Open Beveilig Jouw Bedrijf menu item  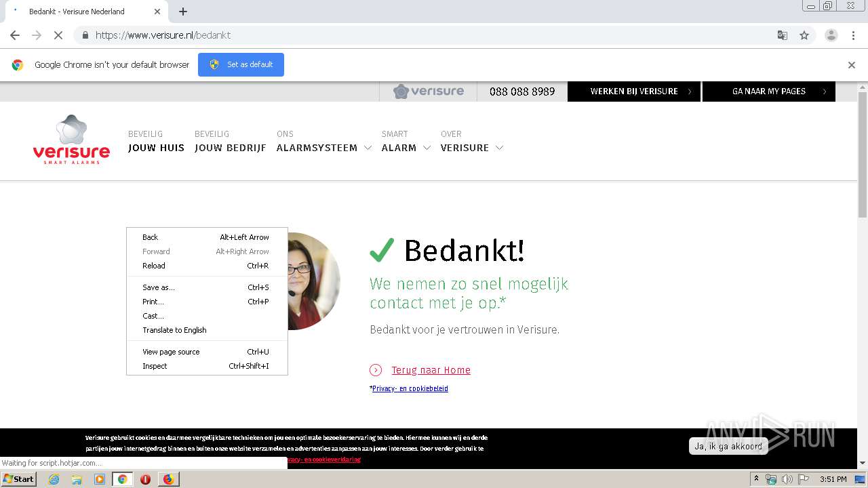pyautogui.click(x=231, y=141)
